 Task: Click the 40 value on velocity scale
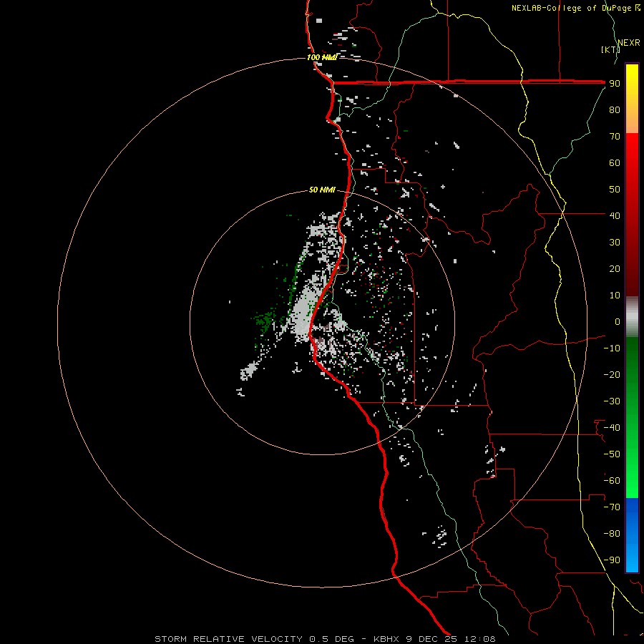615,215
